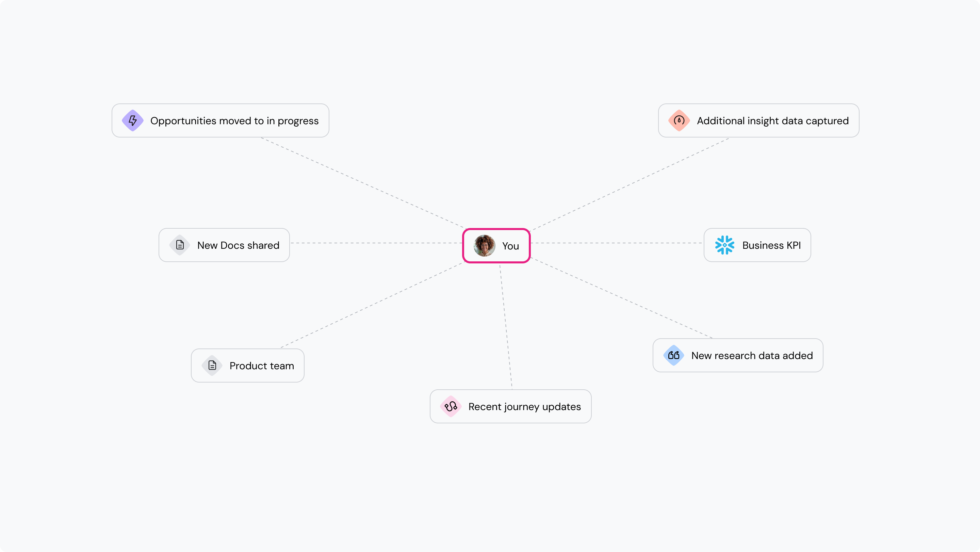Click the document icon beside New Docs shared

point(180,245)
